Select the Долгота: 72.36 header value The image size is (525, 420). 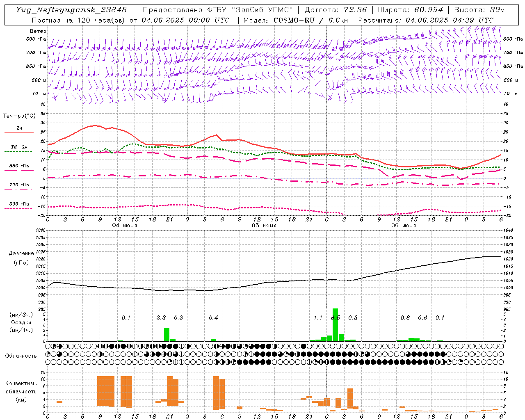click(x=336, y=10)
